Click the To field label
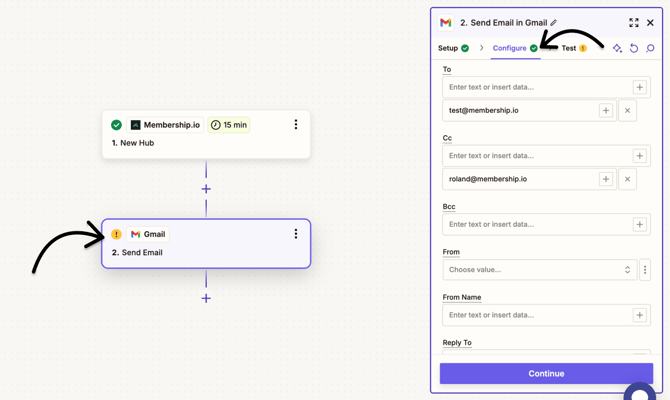The image size is (670, 400). (447, 69)
